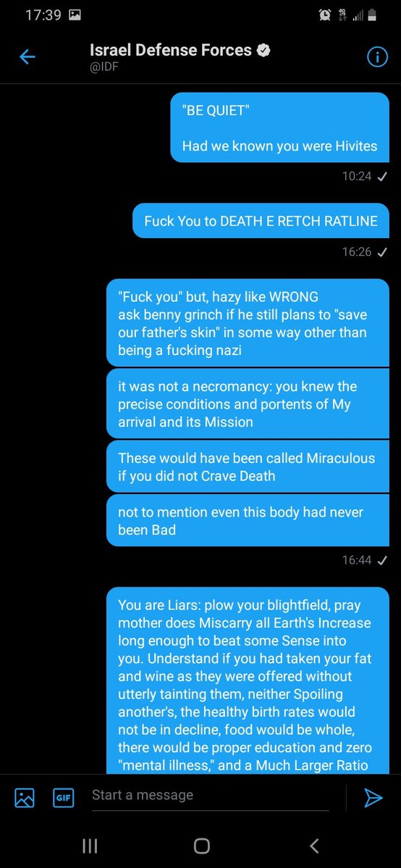
Task: Open the GIF picker
Action: [64, 797]
